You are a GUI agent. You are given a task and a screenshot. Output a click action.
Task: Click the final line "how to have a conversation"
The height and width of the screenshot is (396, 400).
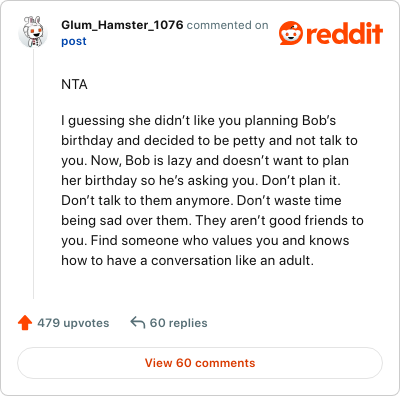pos(187,261)
